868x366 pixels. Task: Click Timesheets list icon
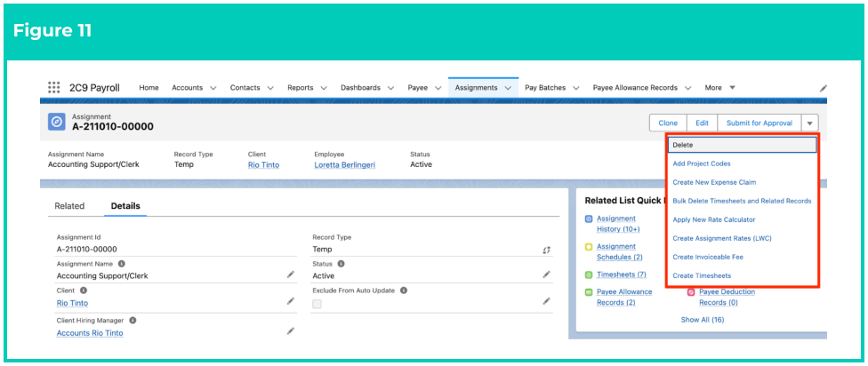[589, 274]
